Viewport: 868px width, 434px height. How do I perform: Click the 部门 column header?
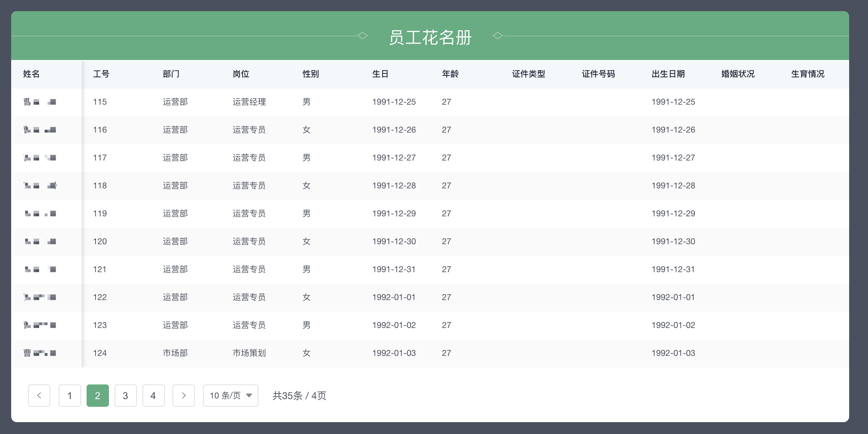coord(171,74)
